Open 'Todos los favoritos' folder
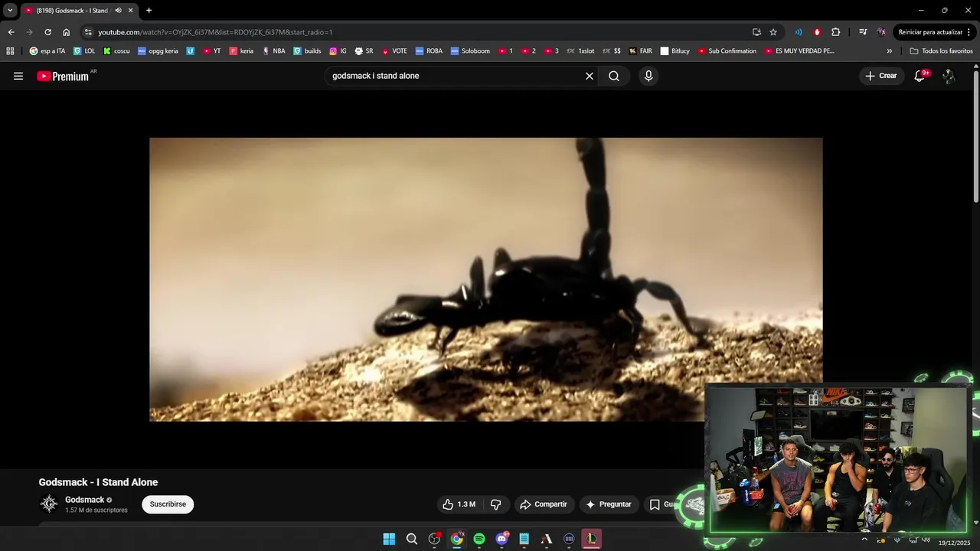The height and width of the screenshot is (551, 980). 941,51
